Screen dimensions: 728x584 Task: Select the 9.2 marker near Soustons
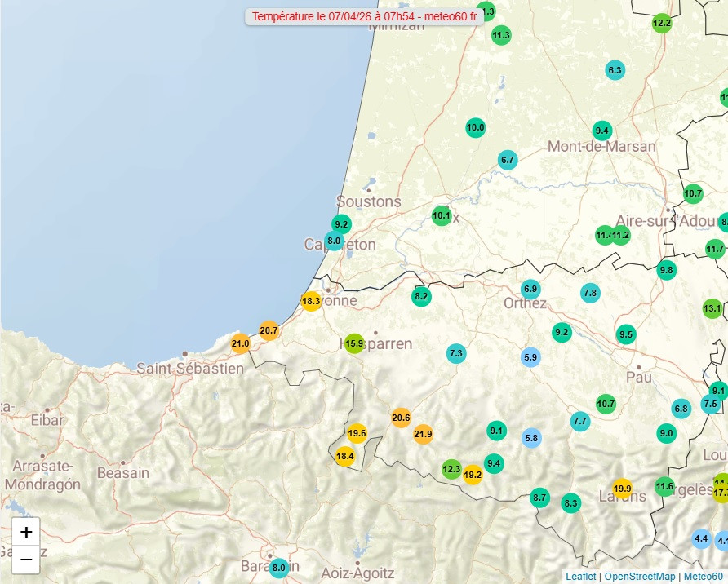tap(341, 224)
